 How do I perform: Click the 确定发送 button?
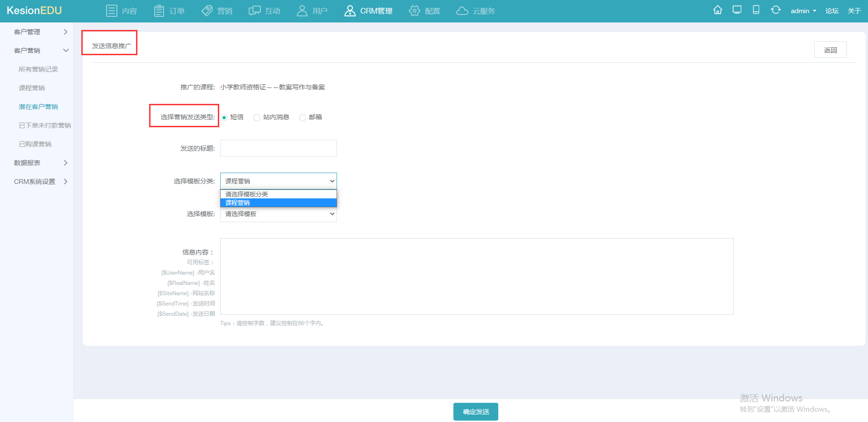coord(476,412)
